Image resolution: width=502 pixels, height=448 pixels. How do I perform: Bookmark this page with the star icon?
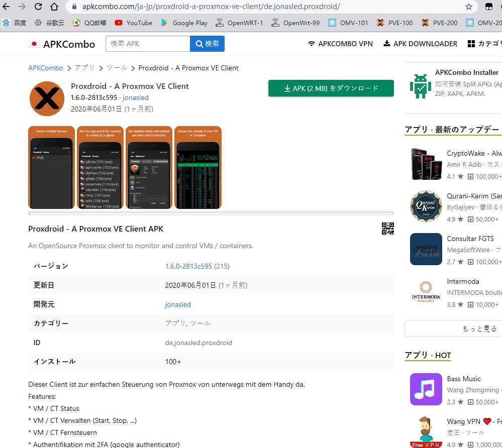(x=469, y=7)
